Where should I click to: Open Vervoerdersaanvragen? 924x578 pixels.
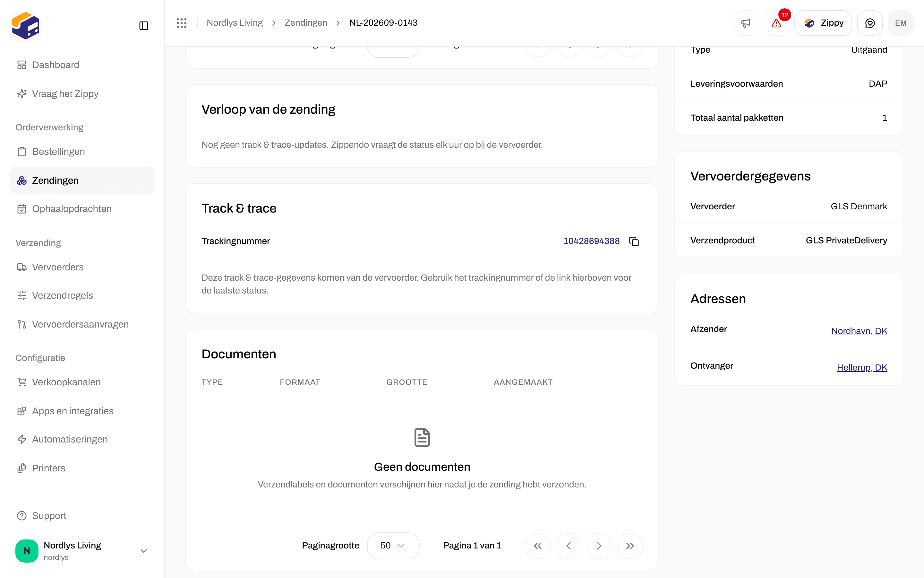point(82,324)
